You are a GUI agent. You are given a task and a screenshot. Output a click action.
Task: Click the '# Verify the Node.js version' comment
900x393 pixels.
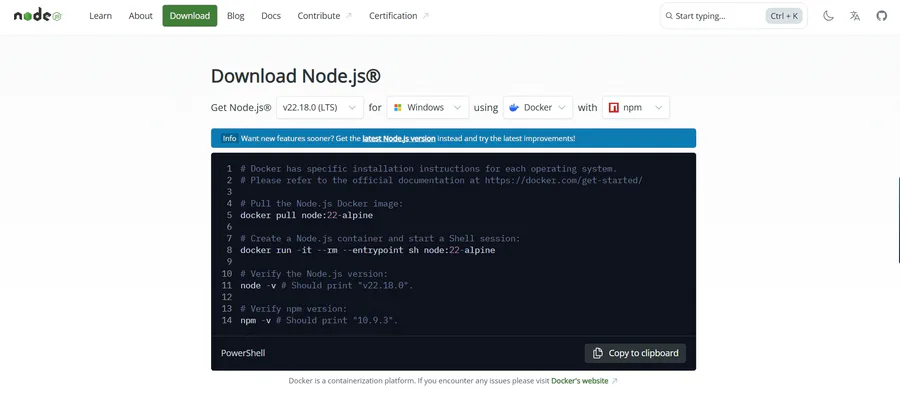click(x=314, y=274)
